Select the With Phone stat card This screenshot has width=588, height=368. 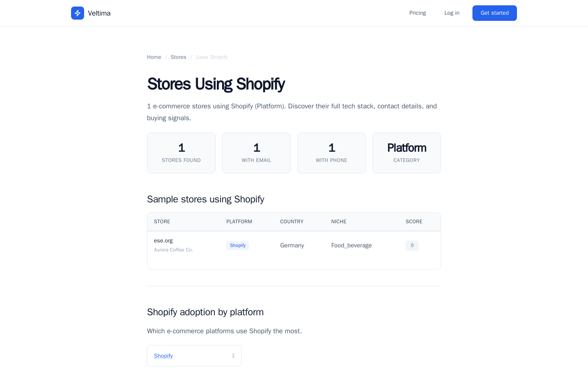coord(332,153)
